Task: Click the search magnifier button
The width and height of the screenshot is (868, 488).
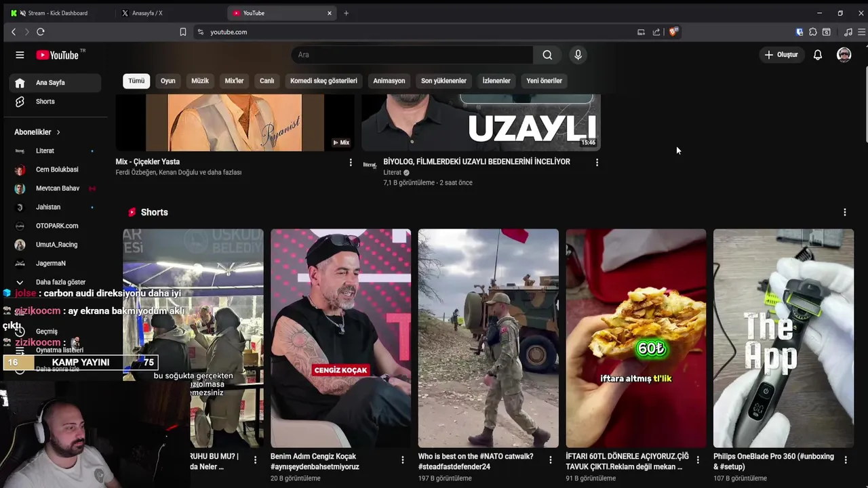Action: 547,55
